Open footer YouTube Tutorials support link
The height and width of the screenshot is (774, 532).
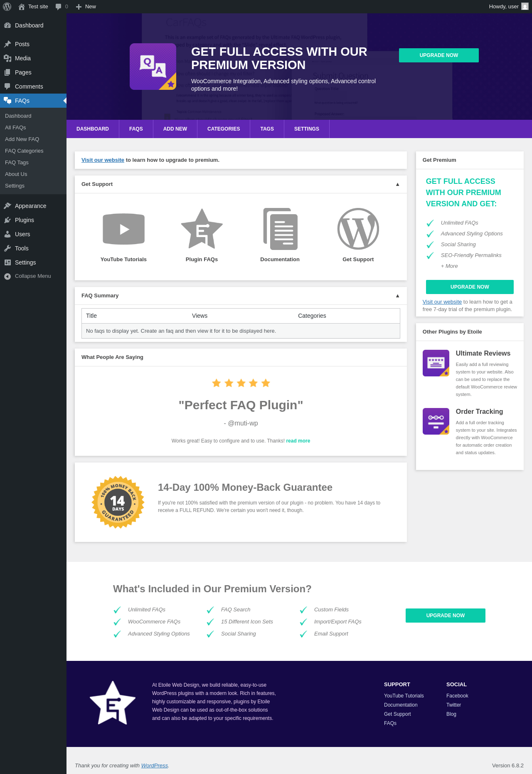pos(404,696)
